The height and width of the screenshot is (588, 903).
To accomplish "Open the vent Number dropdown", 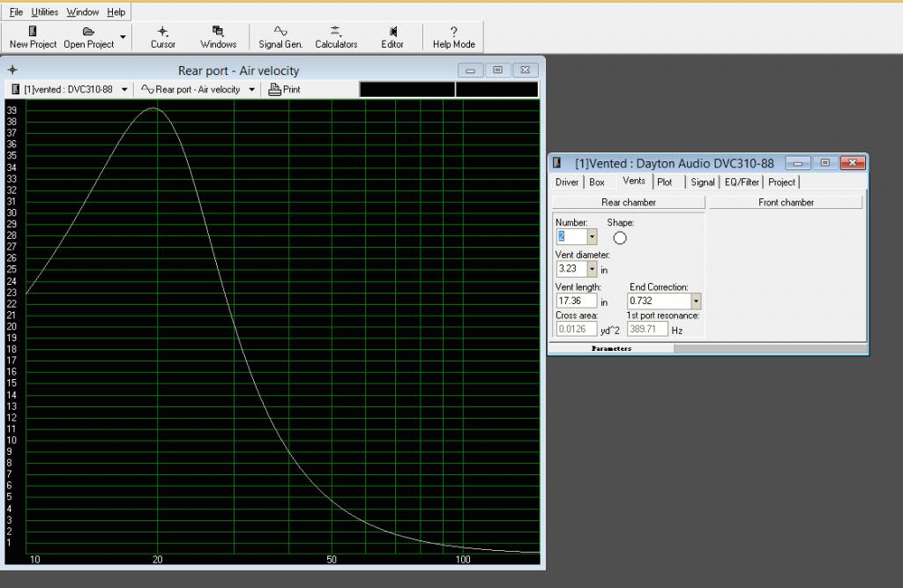I will pos(592,236).
